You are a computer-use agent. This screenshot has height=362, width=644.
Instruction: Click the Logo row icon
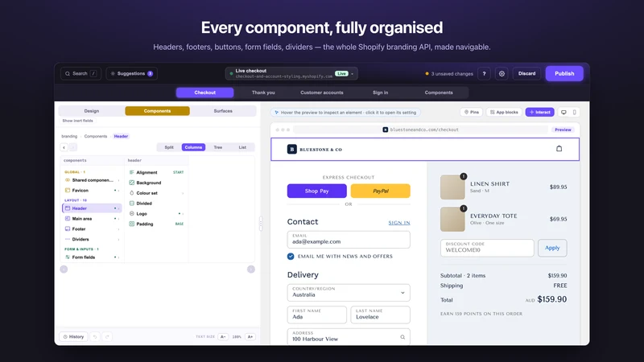[131, 213]
